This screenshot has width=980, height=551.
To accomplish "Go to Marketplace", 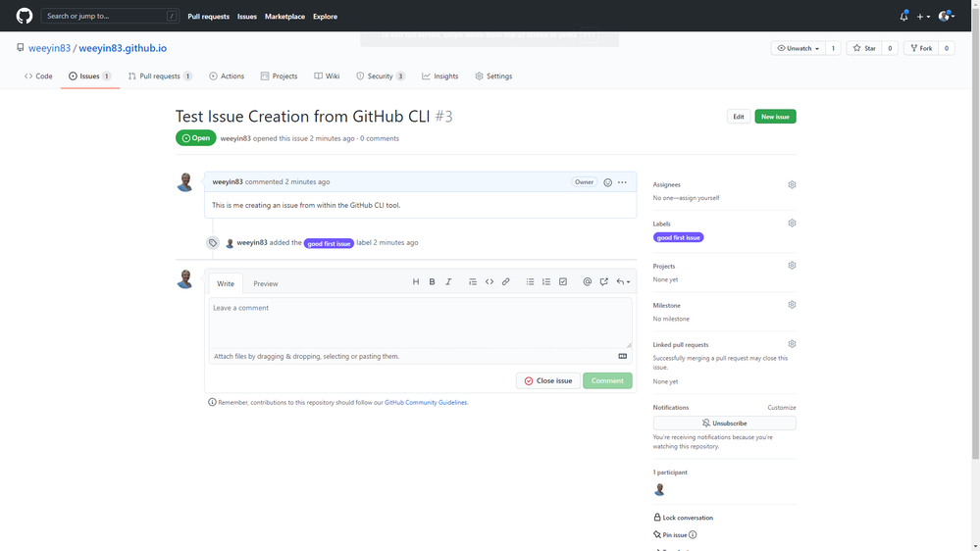I will [284, 17].
